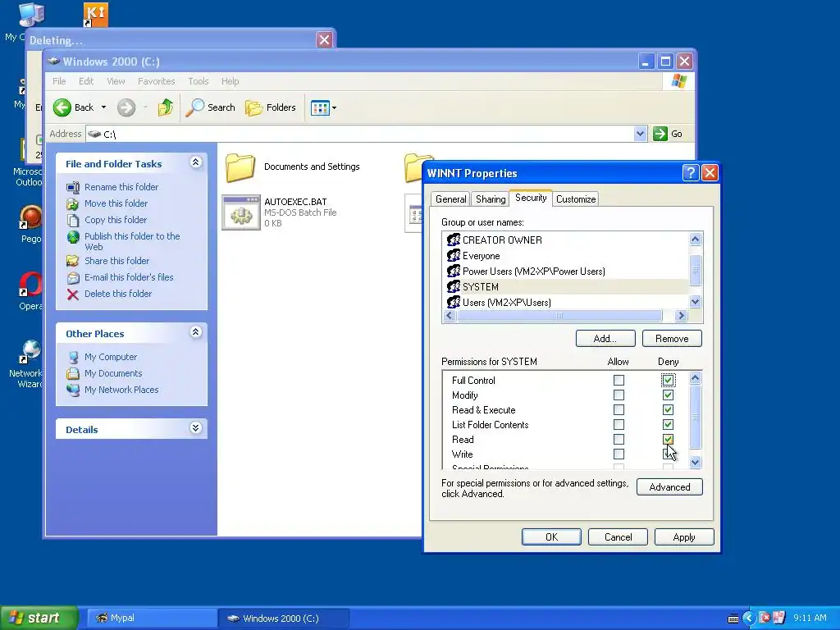Click the keyboard tray icon
The image size is (840, 630).
tap(733, 619)
